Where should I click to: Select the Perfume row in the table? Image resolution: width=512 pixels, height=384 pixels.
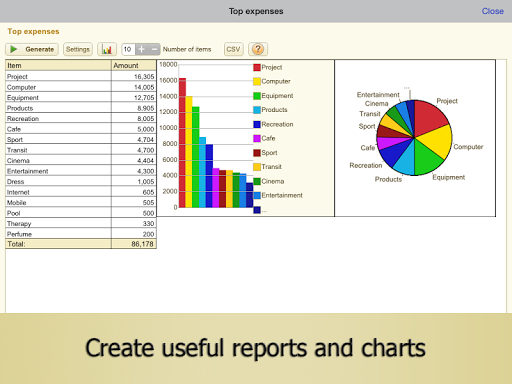click(81, 234)
